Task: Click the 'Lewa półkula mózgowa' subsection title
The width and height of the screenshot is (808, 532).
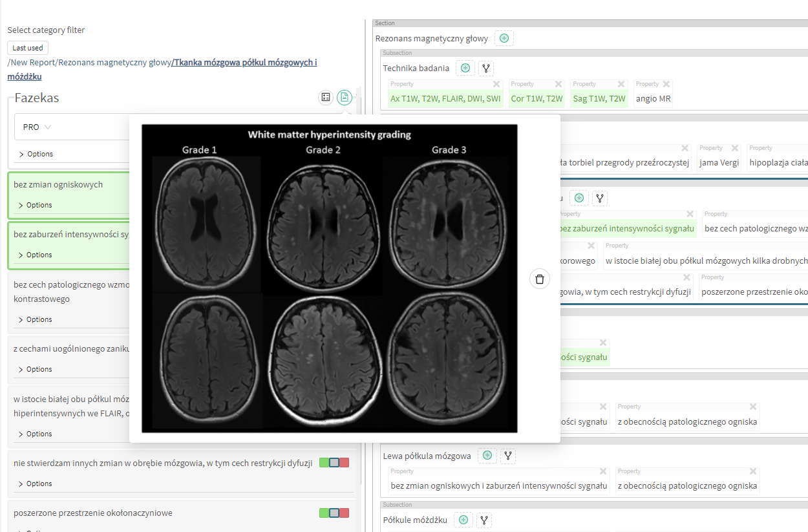Action: (x=427, y=456)
